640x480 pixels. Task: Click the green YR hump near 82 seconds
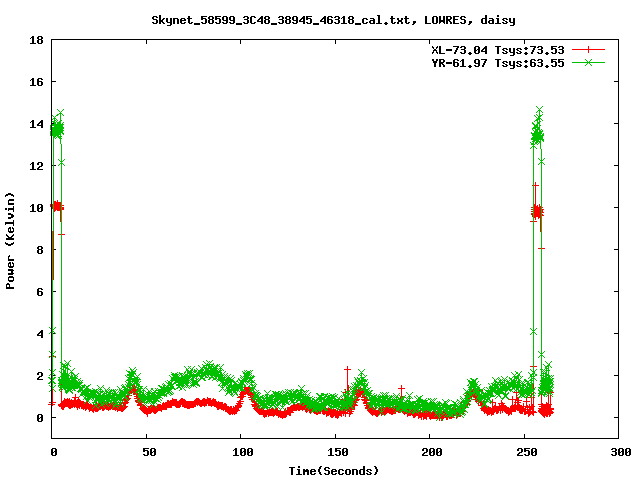tap(208, 371)
